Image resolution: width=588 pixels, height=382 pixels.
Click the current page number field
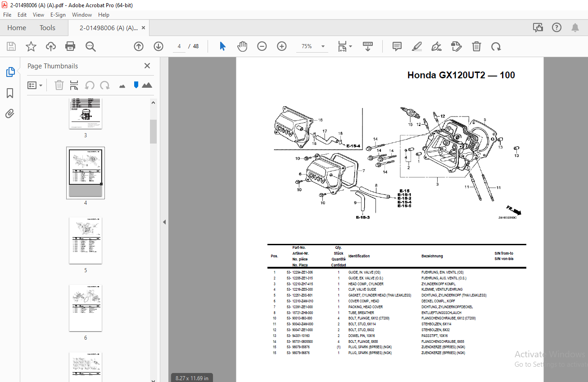coord(179,46)
